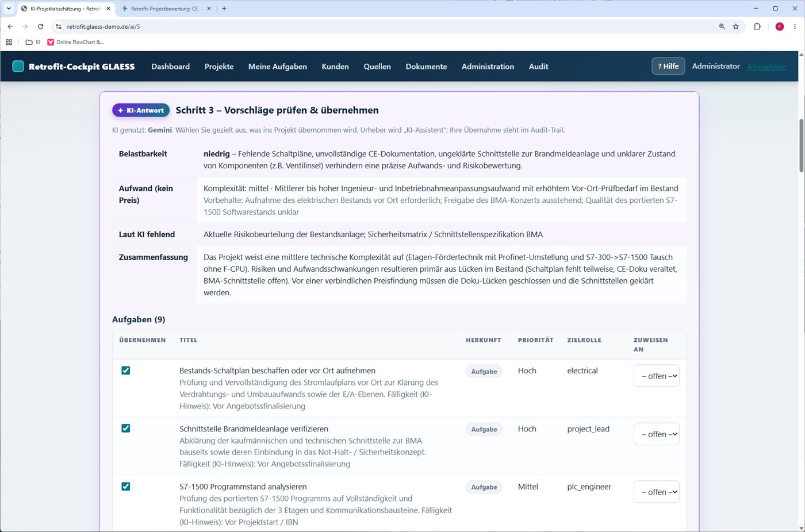805x532 pixels.
Task: Click the zoom magnifier icon in address bar
Action: [x=722, y=26]
